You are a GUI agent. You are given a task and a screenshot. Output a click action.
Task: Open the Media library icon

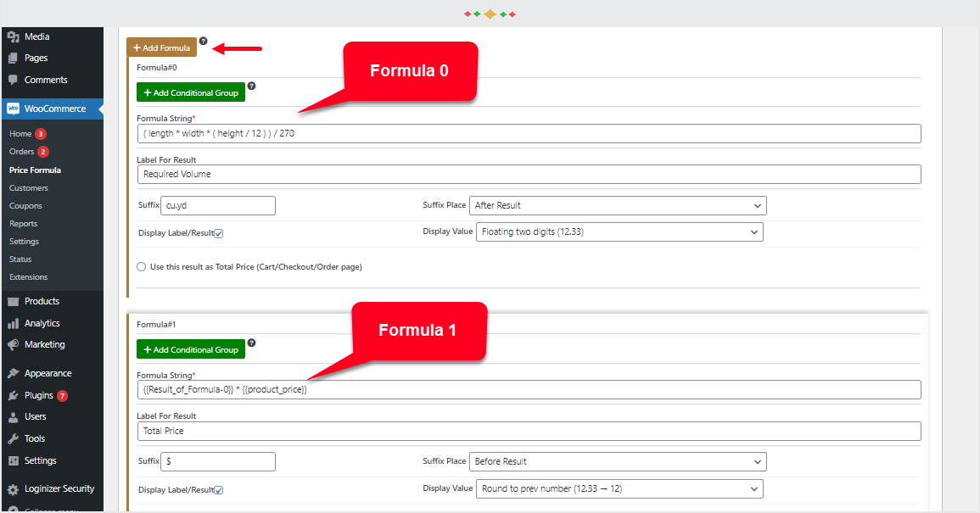click(x=14, y=37)
